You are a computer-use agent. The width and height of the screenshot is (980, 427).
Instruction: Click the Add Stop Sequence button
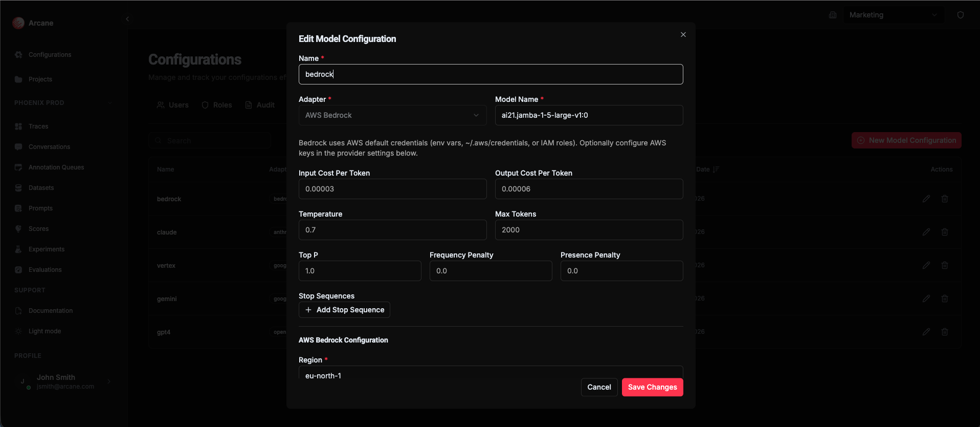pyautogui.click(x=344, y=310)
